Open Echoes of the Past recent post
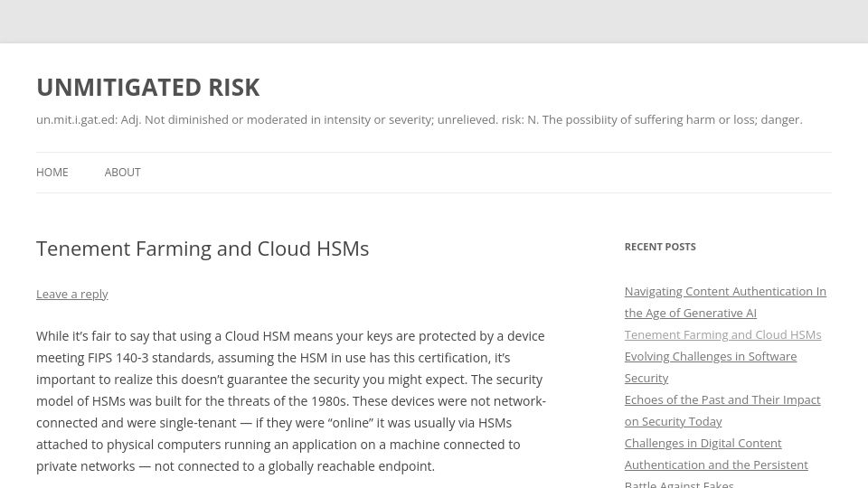Screen dimensions: 868x488 click(x=722, y=410)
